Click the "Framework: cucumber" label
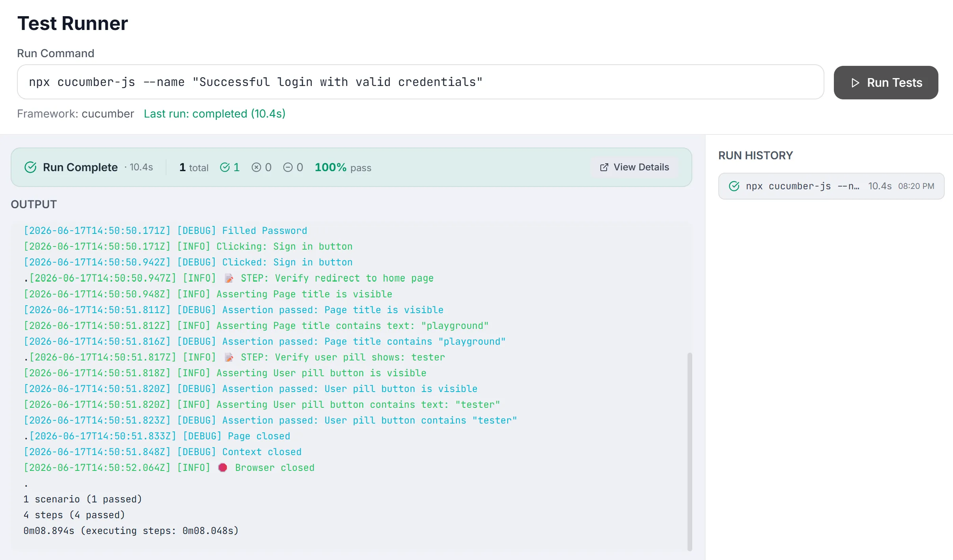Viewport: 953px width, 560px height. coord(75,114)
